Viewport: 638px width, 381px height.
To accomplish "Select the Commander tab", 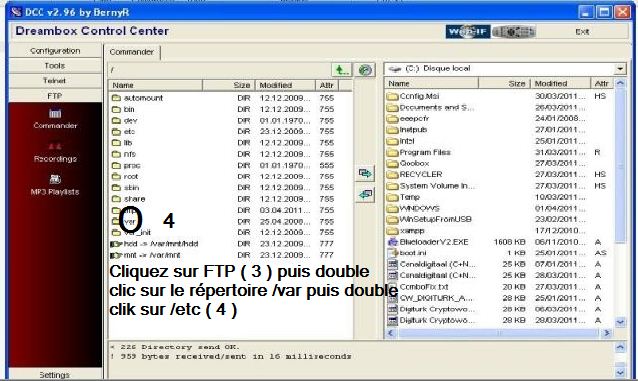I will 132,52.
